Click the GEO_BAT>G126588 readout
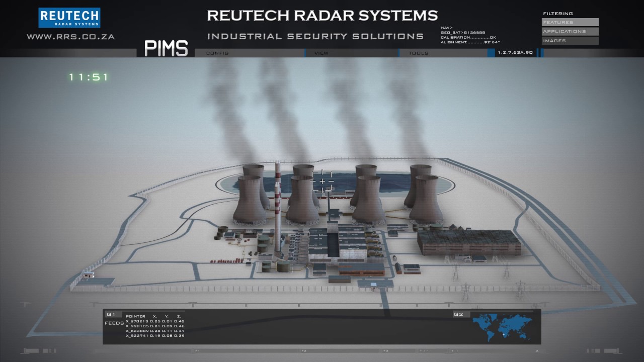This screenshot has width=644, height=362. [x=463, y=32]
